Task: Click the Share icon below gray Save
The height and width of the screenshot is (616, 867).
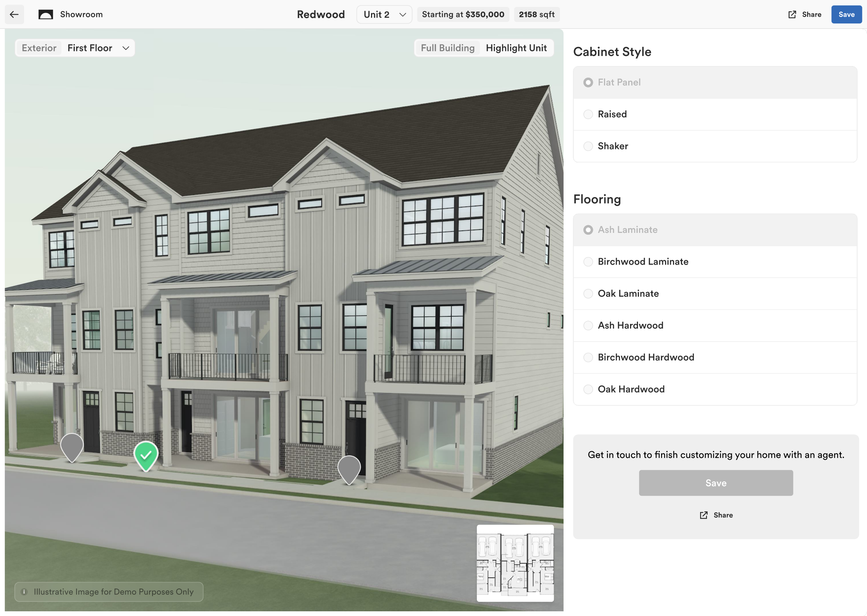Action: [703, 515]
